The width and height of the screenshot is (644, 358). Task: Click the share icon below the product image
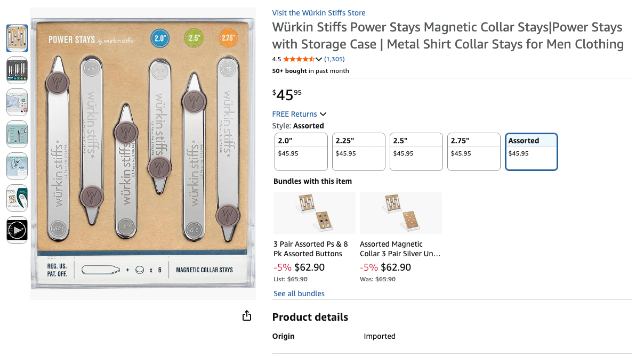(x=246, y=315)
